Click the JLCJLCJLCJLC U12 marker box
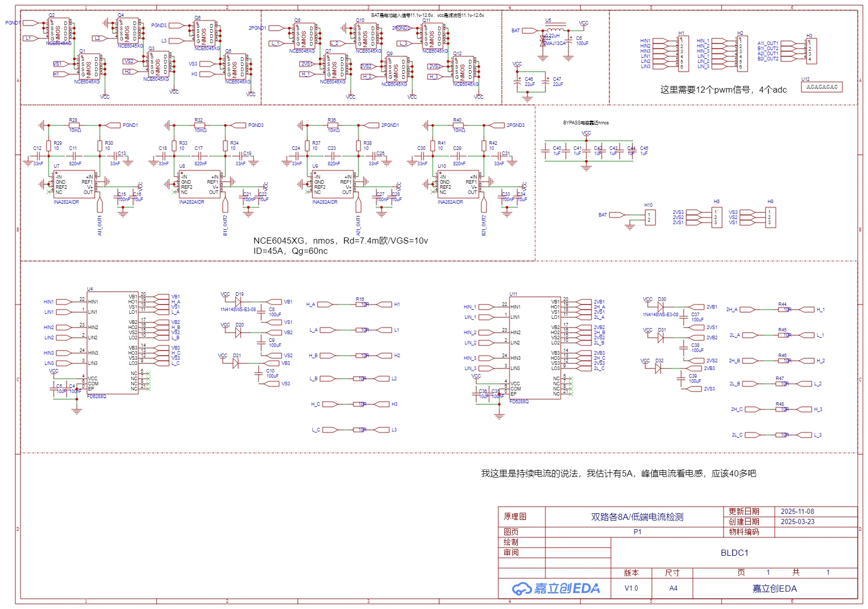Screen dimensions: 868x609 (821, 87)
